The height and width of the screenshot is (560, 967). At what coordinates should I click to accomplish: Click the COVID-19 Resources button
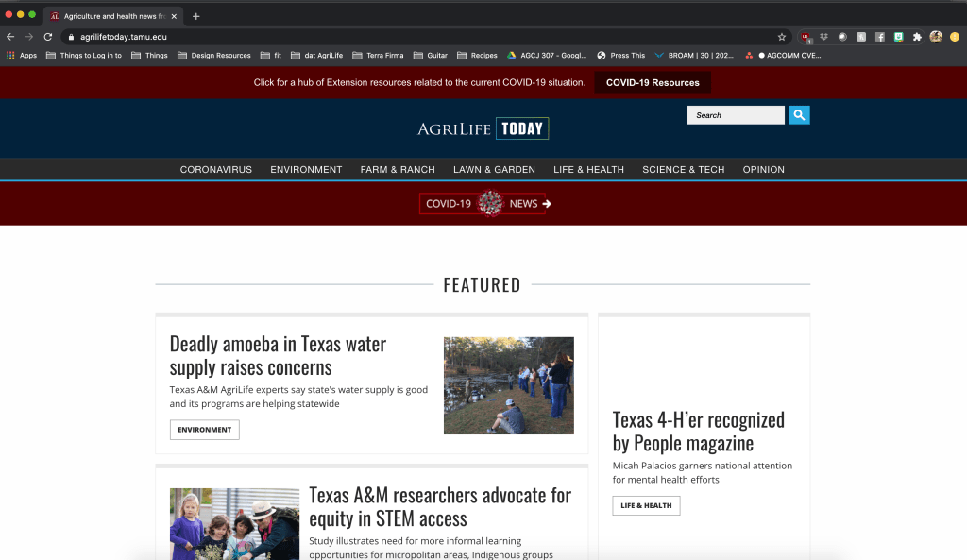tap(653, 83)
